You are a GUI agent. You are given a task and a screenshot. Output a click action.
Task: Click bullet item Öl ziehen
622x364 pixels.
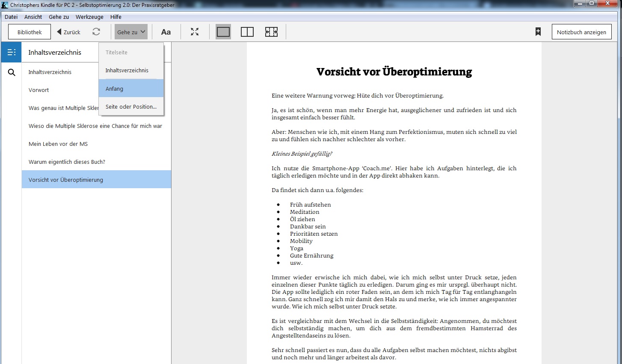coord(302,219)
